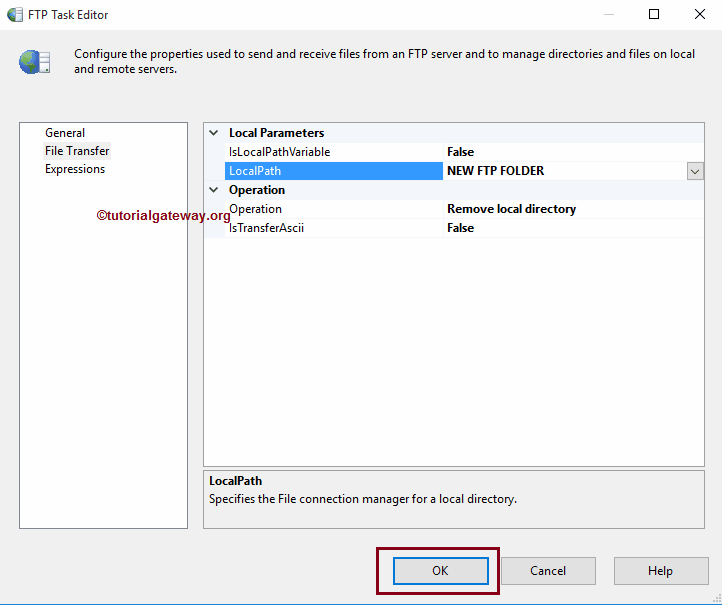This screenshot has height=605, width=722.
Task: Select the LocalPath property name
Action: click(x=333, y=171)
